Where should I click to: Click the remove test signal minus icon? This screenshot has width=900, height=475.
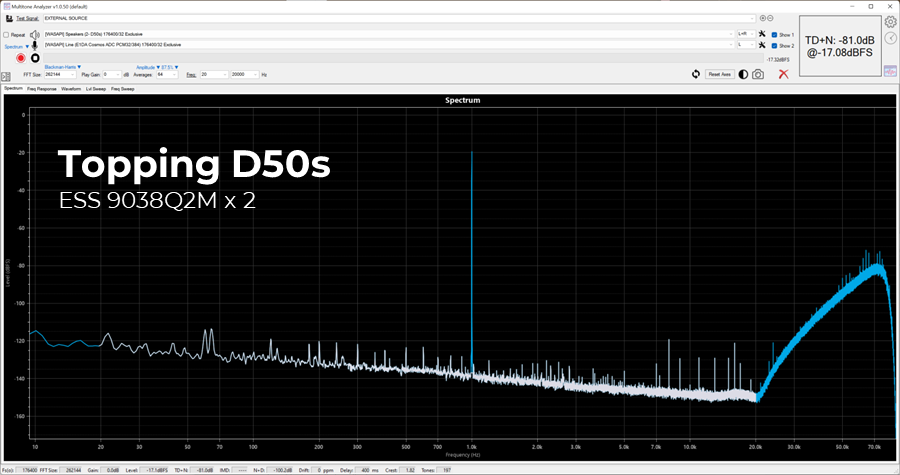click(x=770, y=18)
